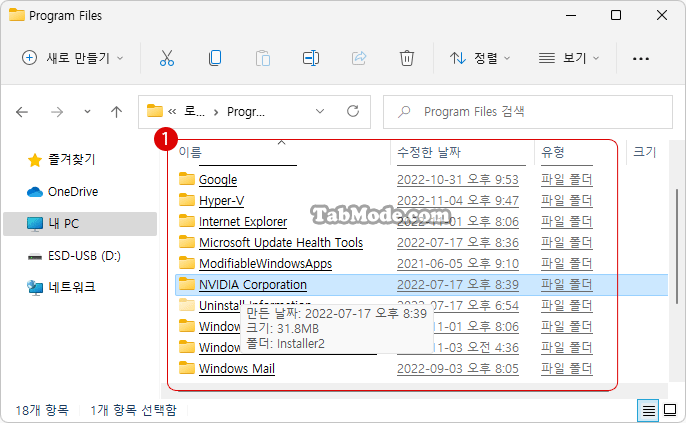The width and height of the screenshot is (686, 423).
Task: Select the Windows Mail folder
Action: 237,368
